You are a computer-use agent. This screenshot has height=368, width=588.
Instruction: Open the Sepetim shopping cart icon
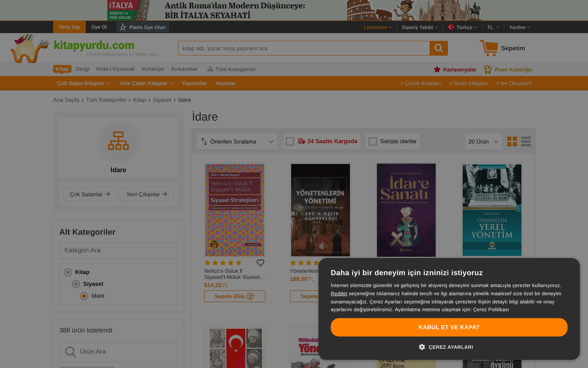coord(489,48)
